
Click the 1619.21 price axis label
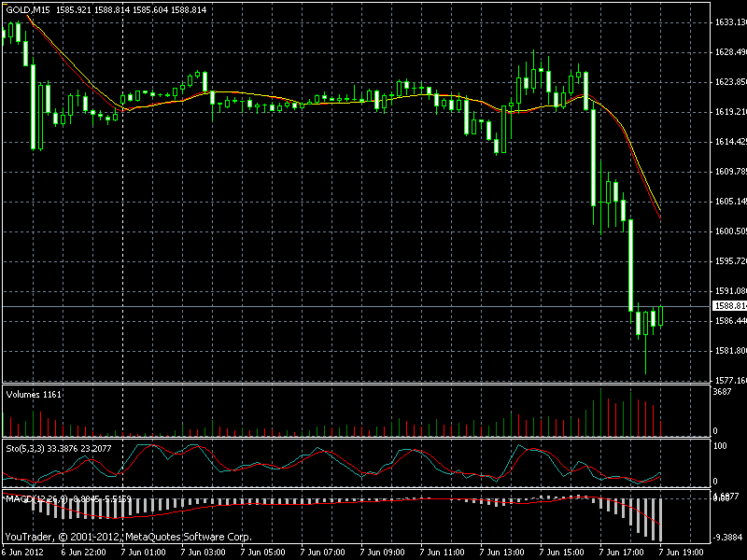pos(731,112)
